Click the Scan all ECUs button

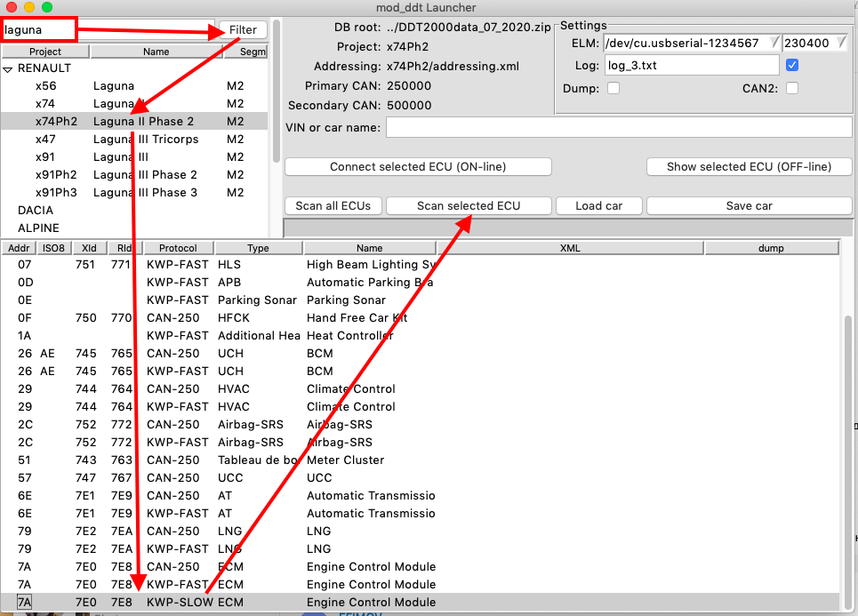pos(333,205)
